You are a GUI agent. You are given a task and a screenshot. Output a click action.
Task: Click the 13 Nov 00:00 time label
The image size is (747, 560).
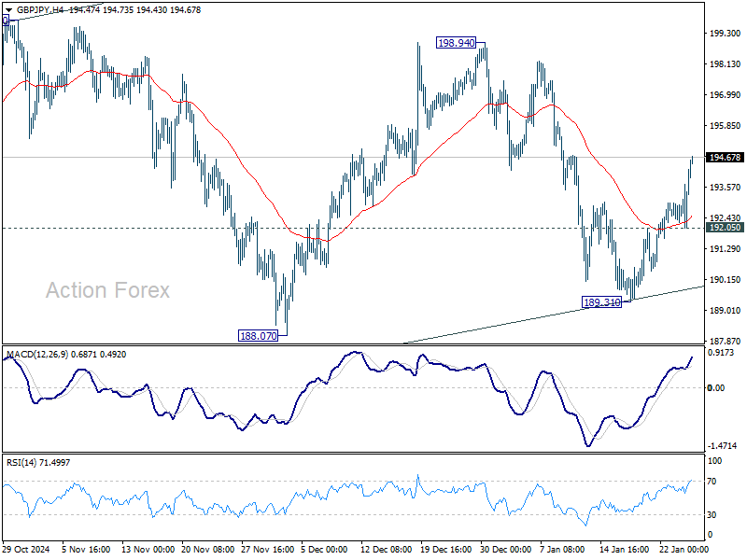pyautogui.click(x=148, y=550)
